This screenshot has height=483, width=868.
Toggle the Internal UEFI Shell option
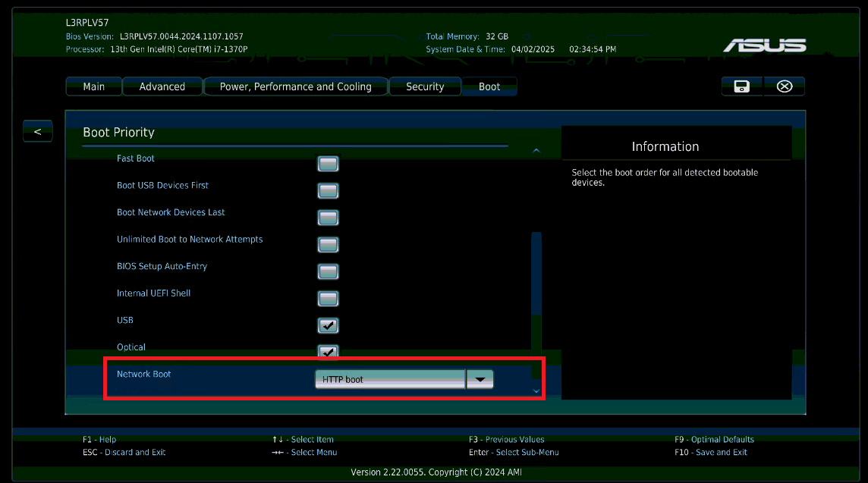tap(328, 299)
